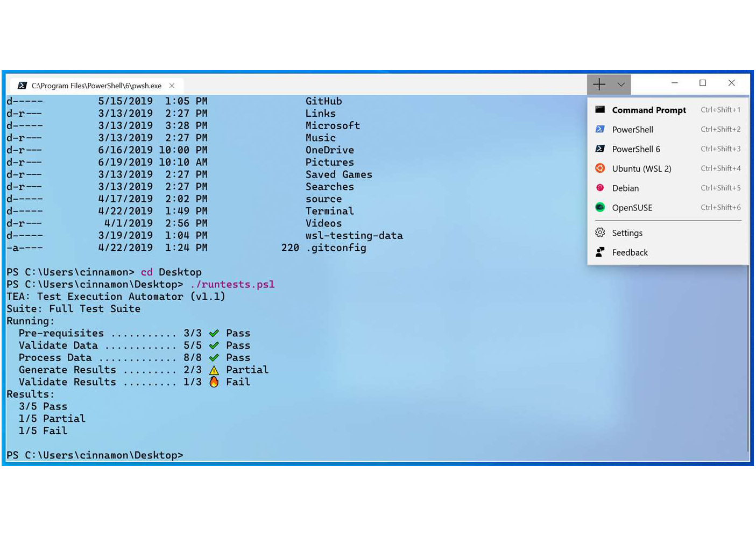Click the Music directory name
The width and height of the screenshot is (756, 536).
coord(321,138)
